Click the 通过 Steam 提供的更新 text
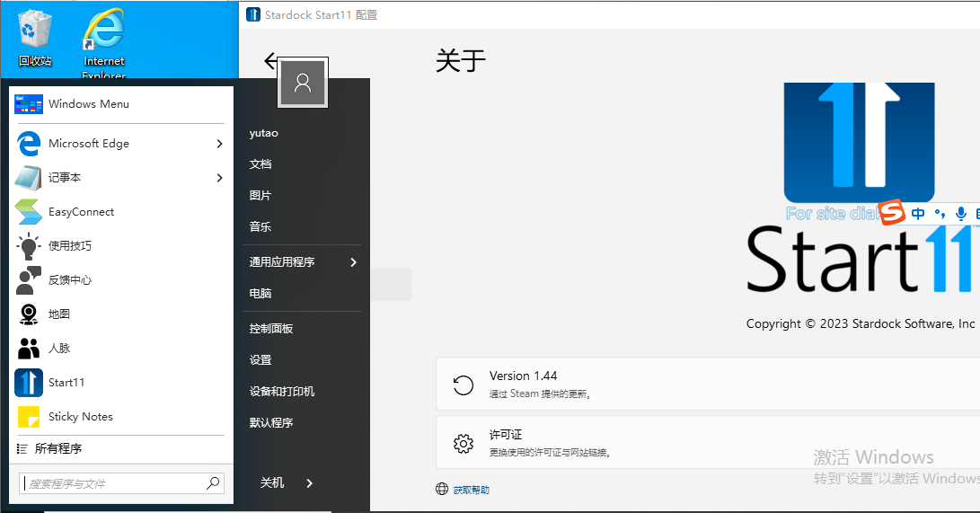The width and height of the screenshot is (980, 513). click(541, 394)
